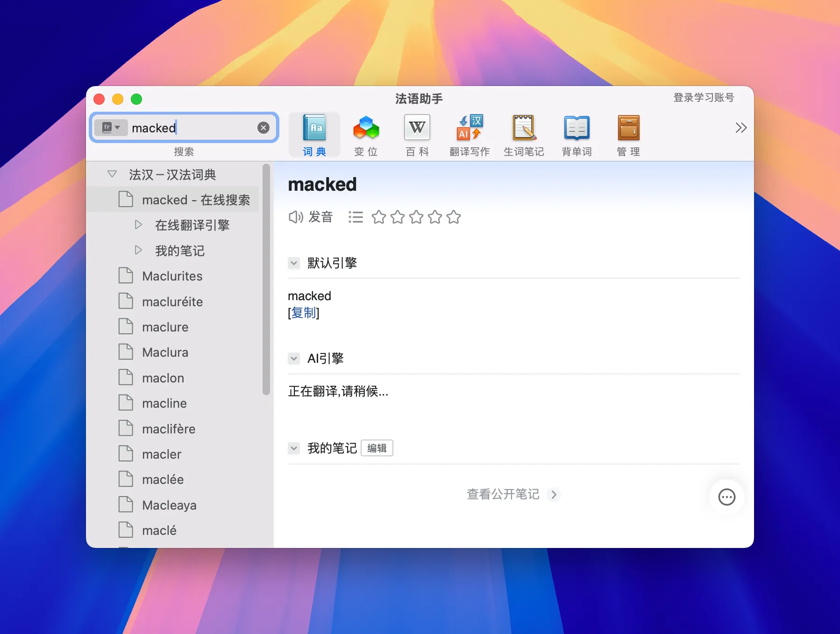Collapse the 法汉－汉法词典 tree section
The width and height of the screenshot is (840, 634).
coord(112,173)
